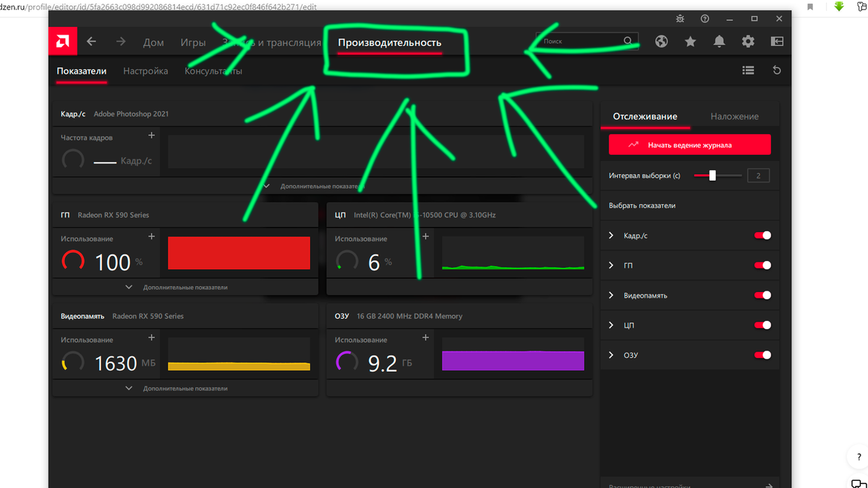Open the bug report tool icon
The image size is (868, 488).
679,19
